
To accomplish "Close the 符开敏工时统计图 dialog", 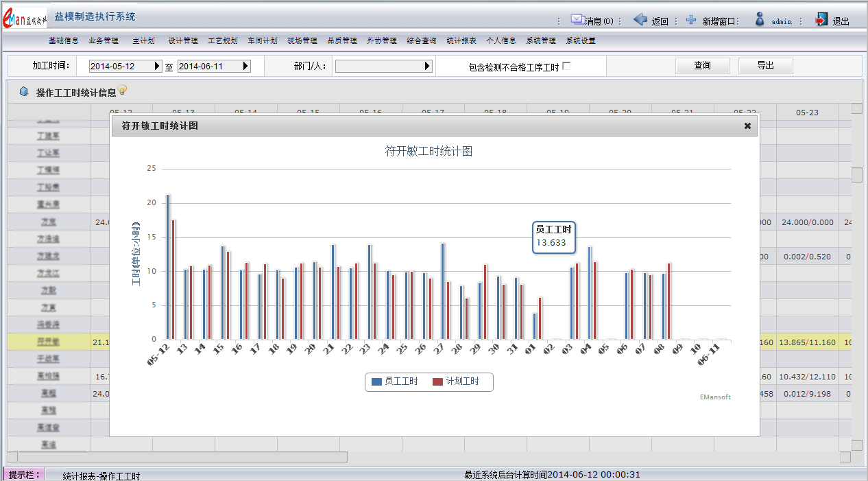I will [747, 126].
